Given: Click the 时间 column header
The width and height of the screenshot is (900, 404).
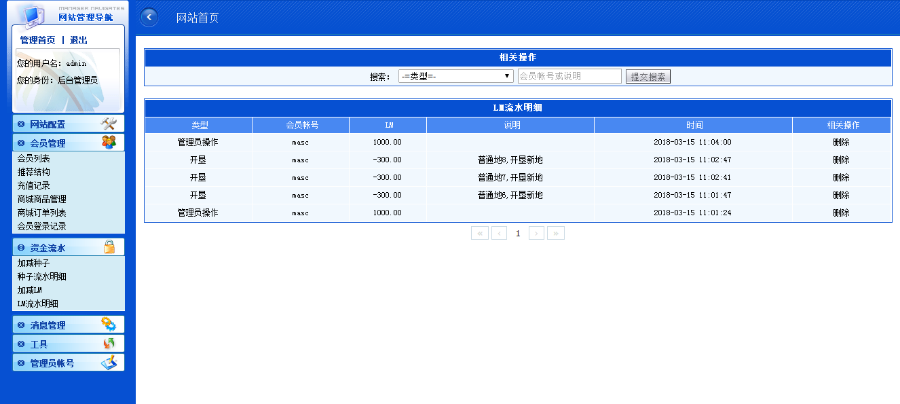Looking at the screenshot, I should (693, 125).
